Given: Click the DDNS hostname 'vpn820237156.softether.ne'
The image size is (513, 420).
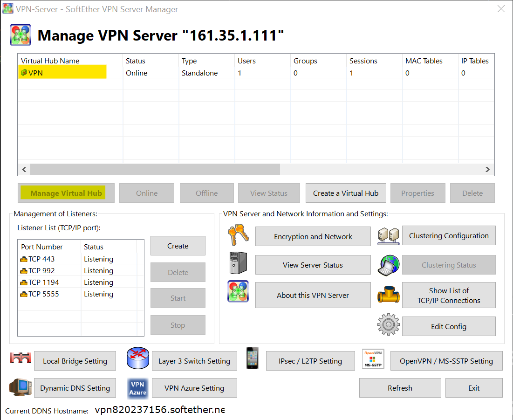Looking at the screenshot, I should coord(160,410).
